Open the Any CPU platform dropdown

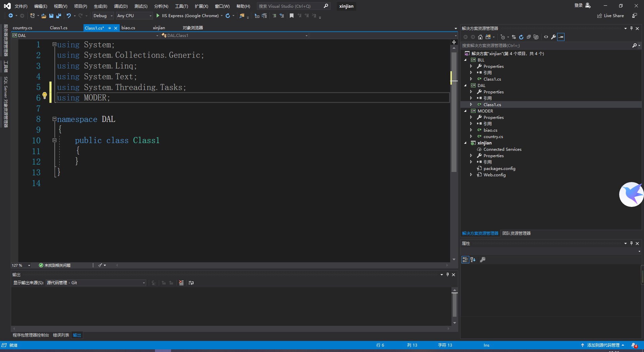click(134, 16)
